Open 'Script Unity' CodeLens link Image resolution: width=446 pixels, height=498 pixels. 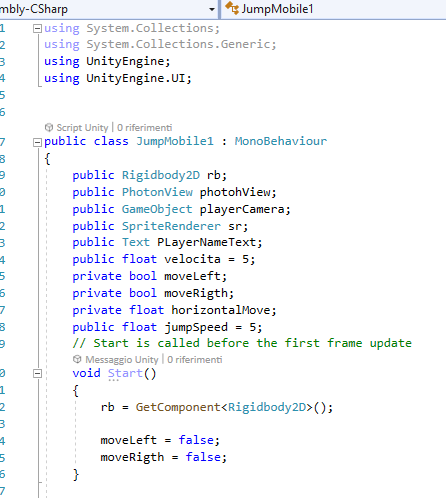(82, 128)
